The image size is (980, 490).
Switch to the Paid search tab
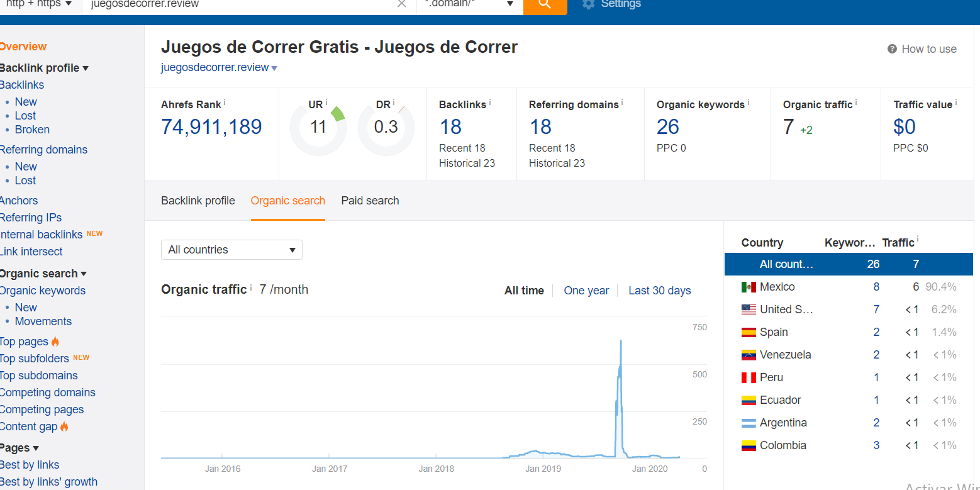pyautogui.click(x=370, y=201)
